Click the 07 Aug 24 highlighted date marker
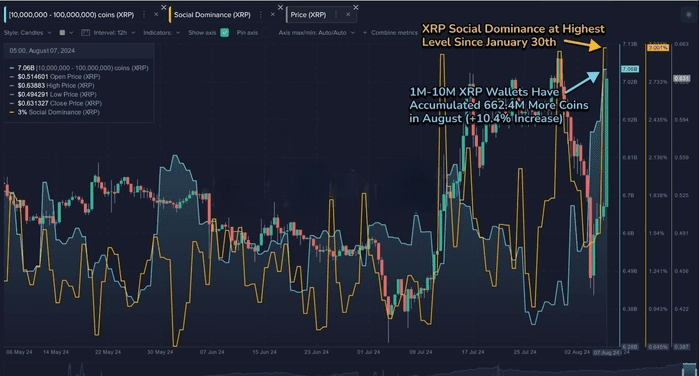This screenshot has width=699, height=376. (x=607, y=352)
